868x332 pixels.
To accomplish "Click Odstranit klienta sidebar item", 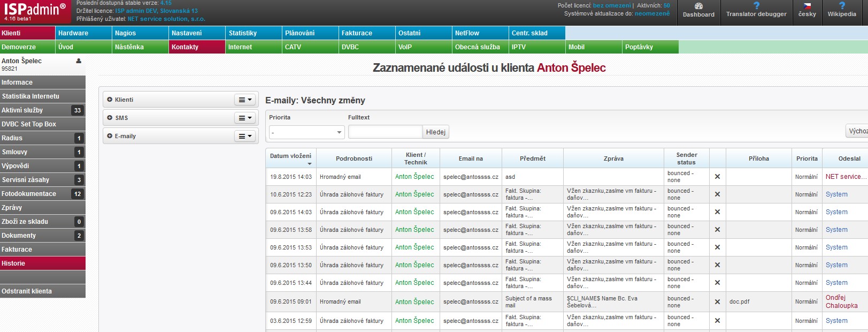I will pyautogui.click(x=43, y=291).
